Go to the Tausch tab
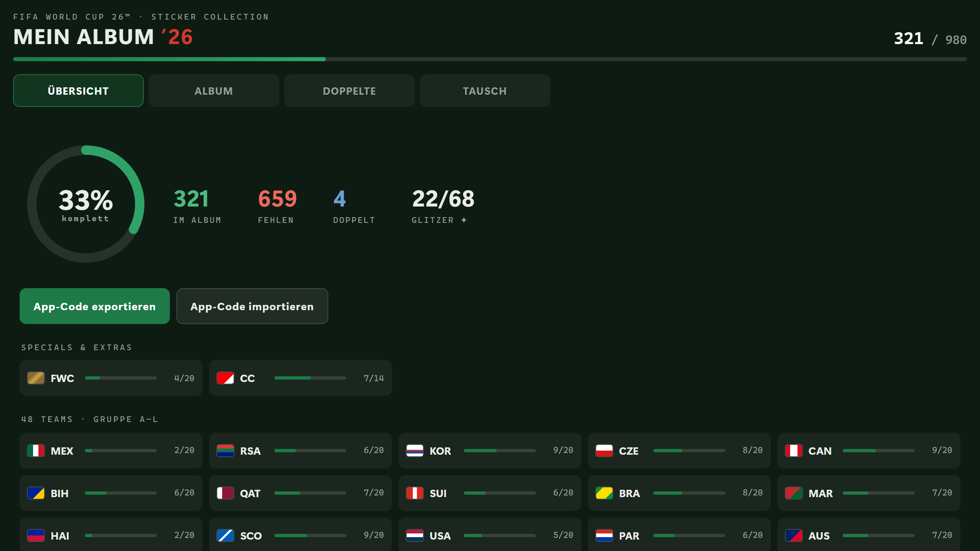Image resolution: width=980 pixels, height=551 pixels. (485, 91)
